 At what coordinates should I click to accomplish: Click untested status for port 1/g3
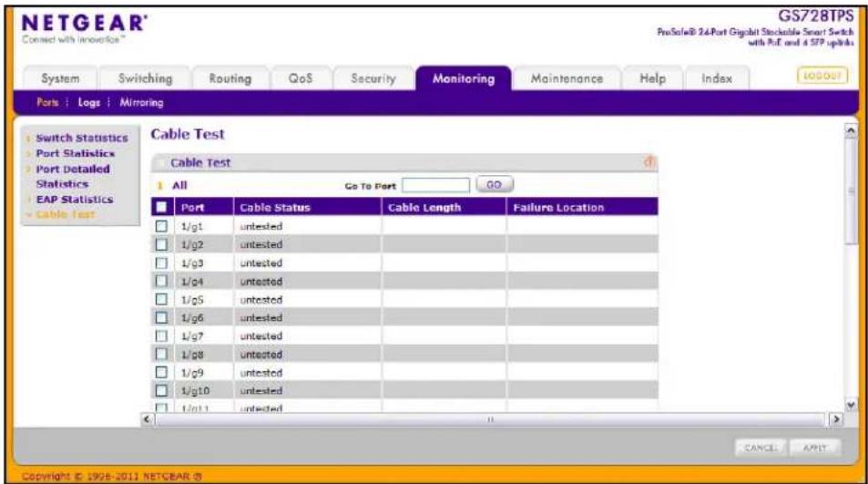click(261, 263)
